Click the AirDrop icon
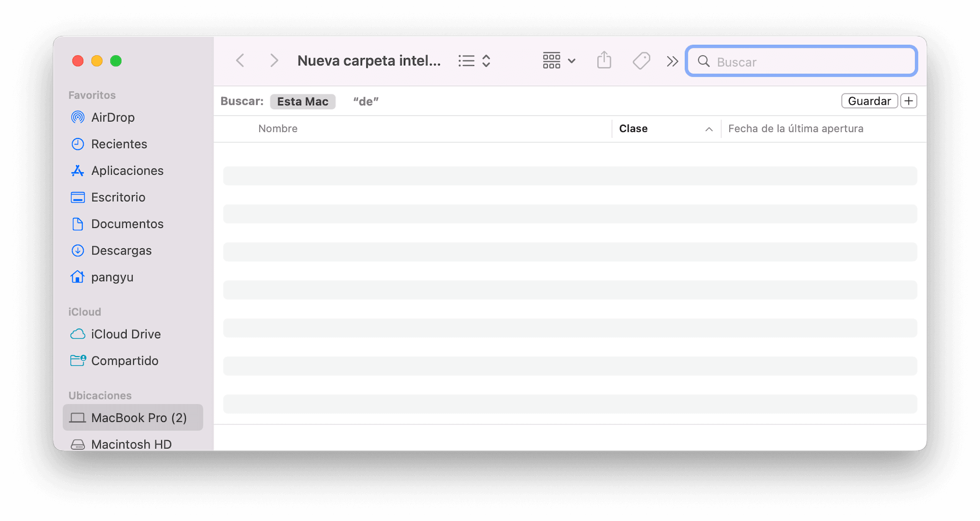 (78, 117)
